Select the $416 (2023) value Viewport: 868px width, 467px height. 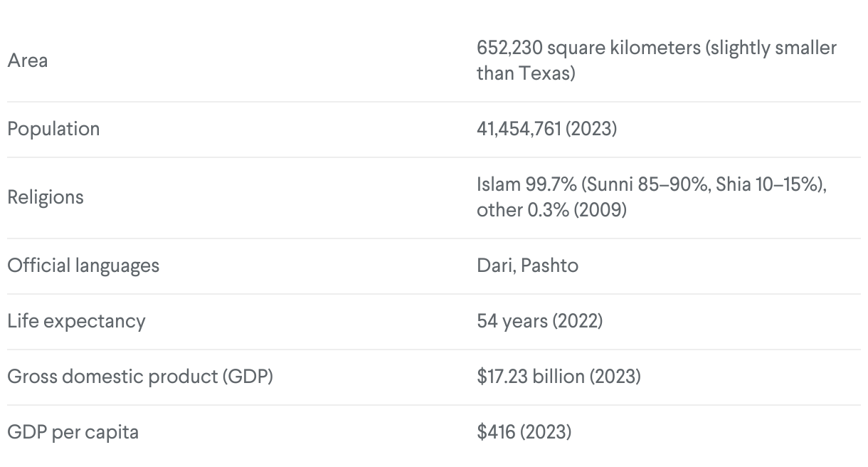point(524,433)
